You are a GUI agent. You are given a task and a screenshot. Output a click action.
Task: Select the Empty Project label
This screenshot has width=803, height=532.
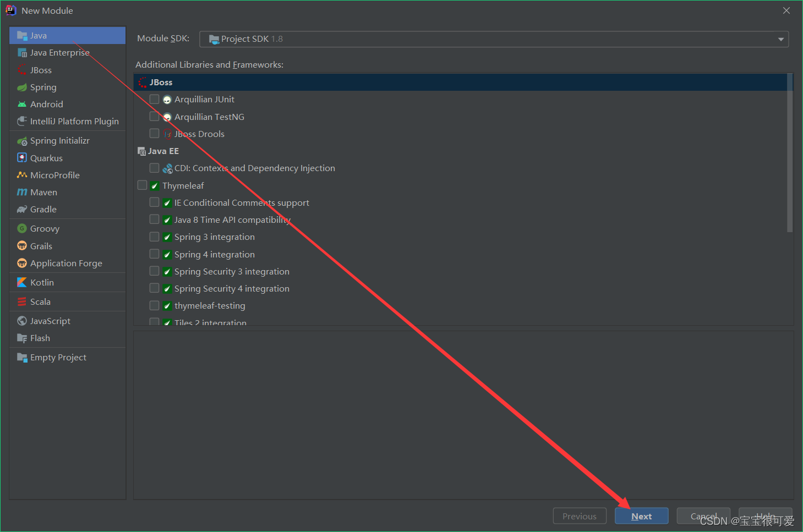58,358
